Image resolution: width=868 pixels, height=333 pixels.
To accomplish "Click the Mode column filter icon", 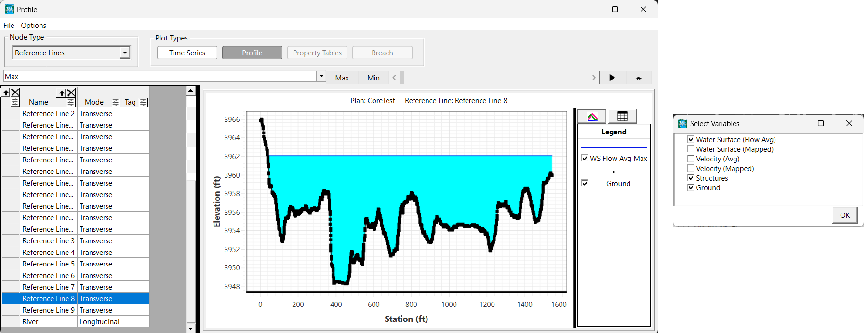I will tap(116, 102).
